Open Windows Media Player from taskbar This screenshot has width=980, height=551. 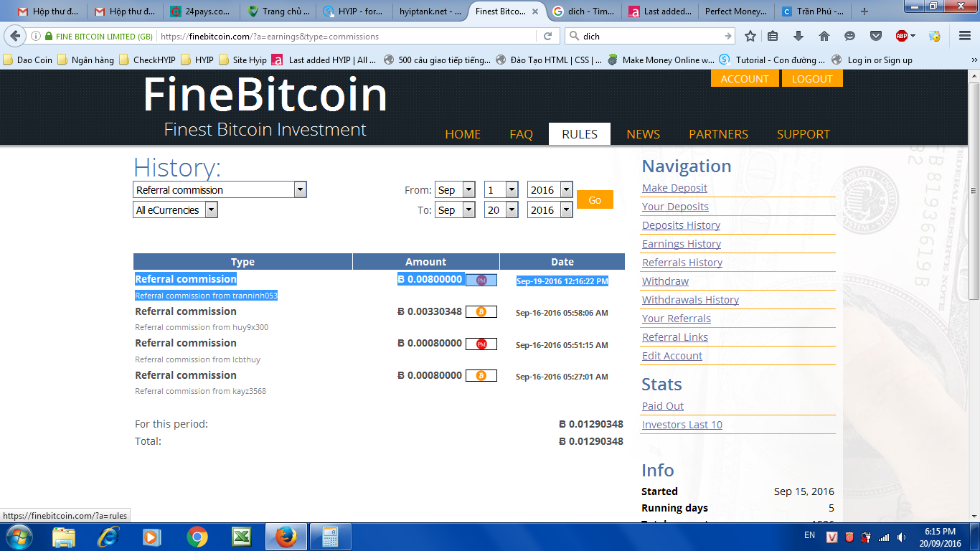click(152, 537)
